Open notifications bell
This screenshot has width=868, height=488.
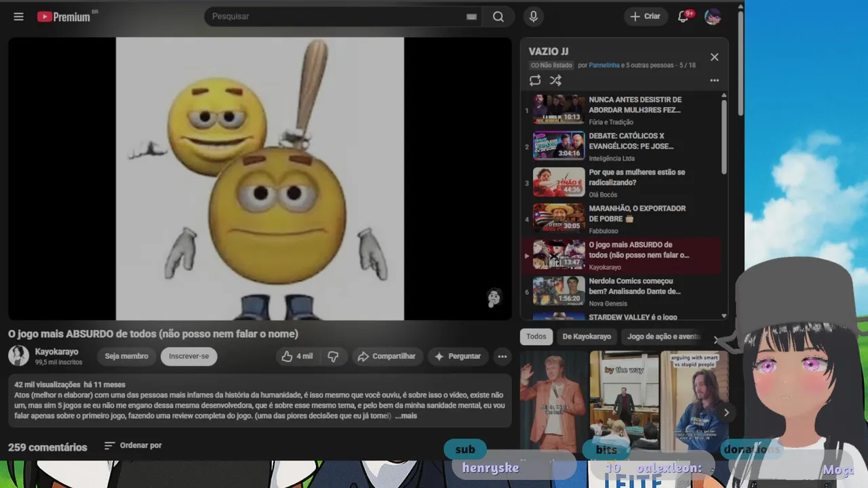[684, 16]
